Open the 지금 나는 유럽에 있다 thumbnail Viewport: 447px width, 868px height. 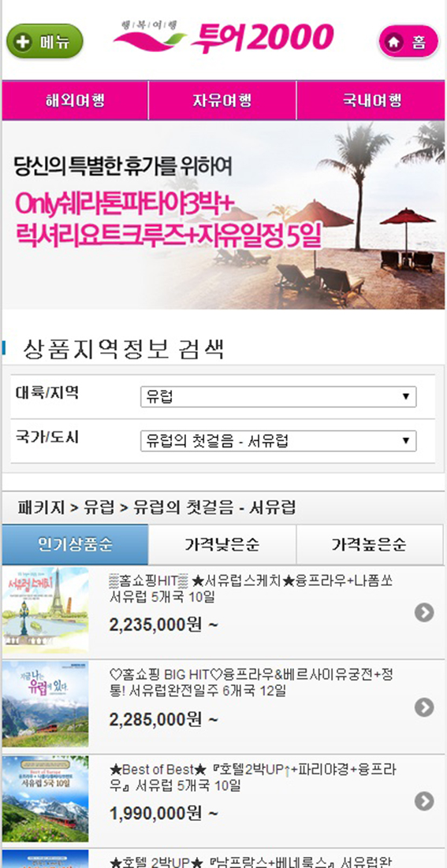(46, 704)
